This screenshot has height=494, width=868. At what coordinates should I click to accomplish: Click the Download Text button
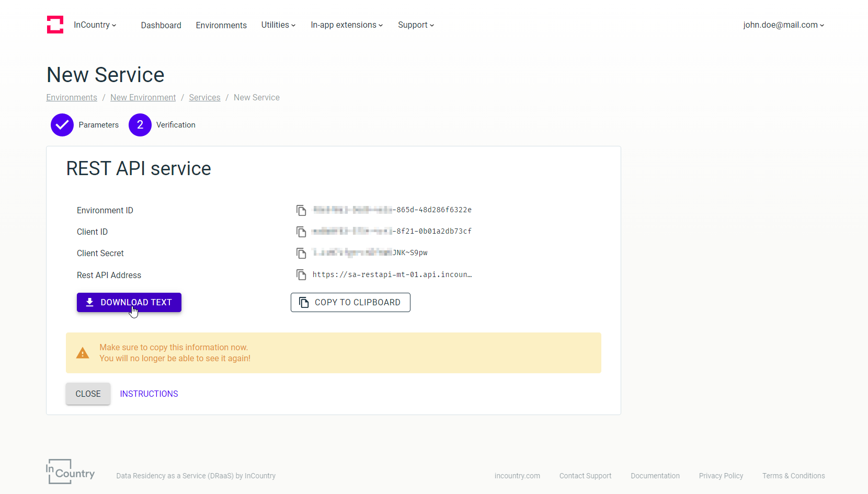pyautogui.click(x=129, y=302)
